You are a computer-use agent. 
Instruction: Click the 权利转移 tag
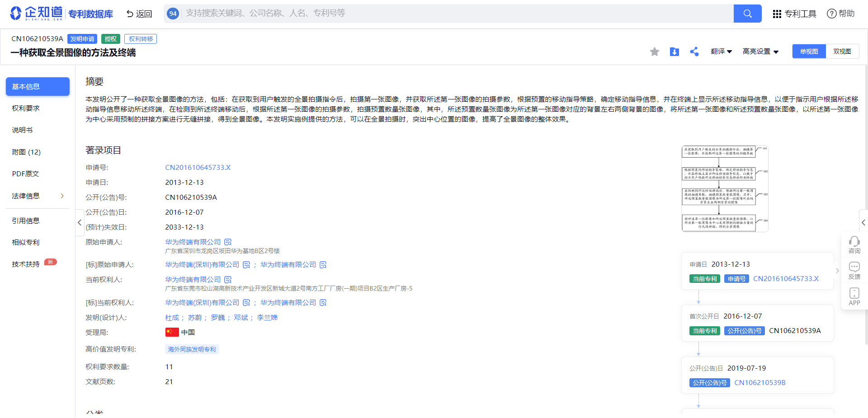(x=141, y=39)
